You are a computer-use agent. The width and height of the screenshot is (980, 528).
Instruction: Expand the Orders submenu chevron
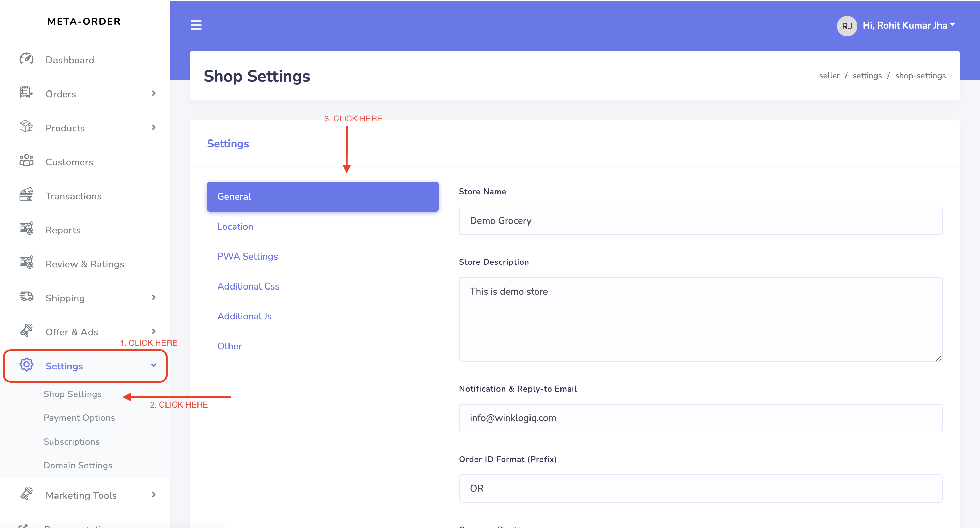pos(154,93)
